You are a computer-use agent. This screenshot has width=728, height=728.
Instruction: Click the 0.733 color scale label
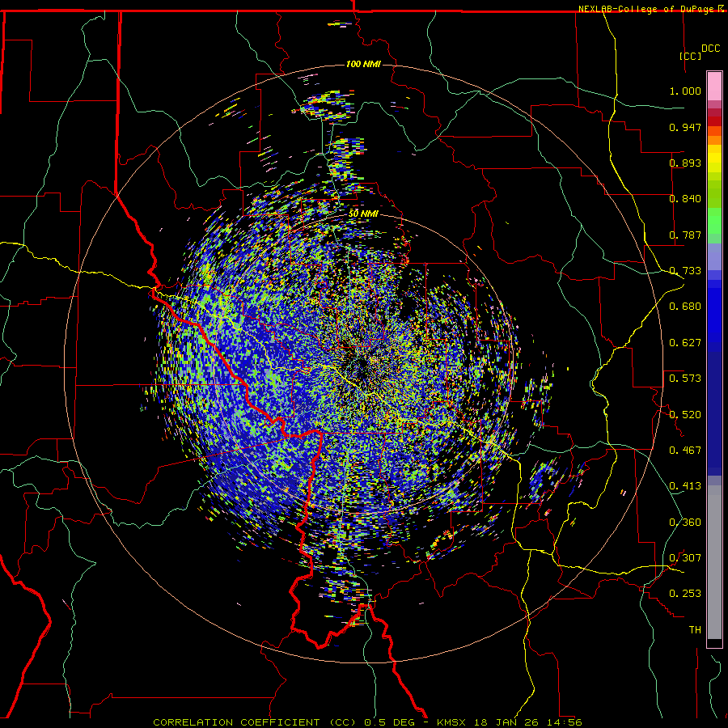(685, 271)
